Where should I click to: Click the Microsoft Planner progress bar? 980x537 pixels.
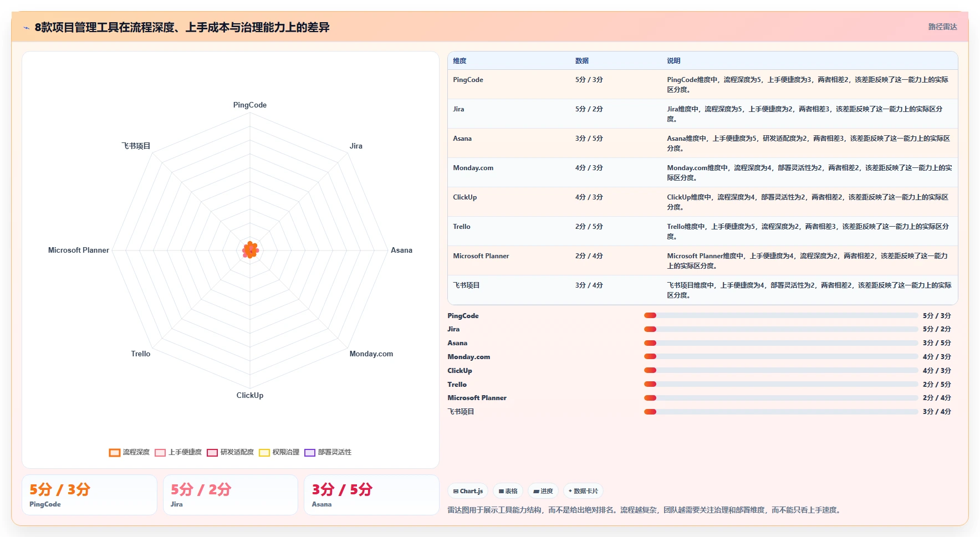(781, 398)
